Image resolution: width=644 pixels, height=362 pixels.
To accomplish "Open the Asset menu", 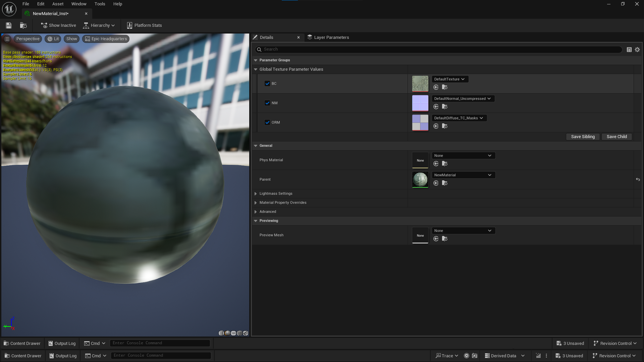I will point(58,4).
